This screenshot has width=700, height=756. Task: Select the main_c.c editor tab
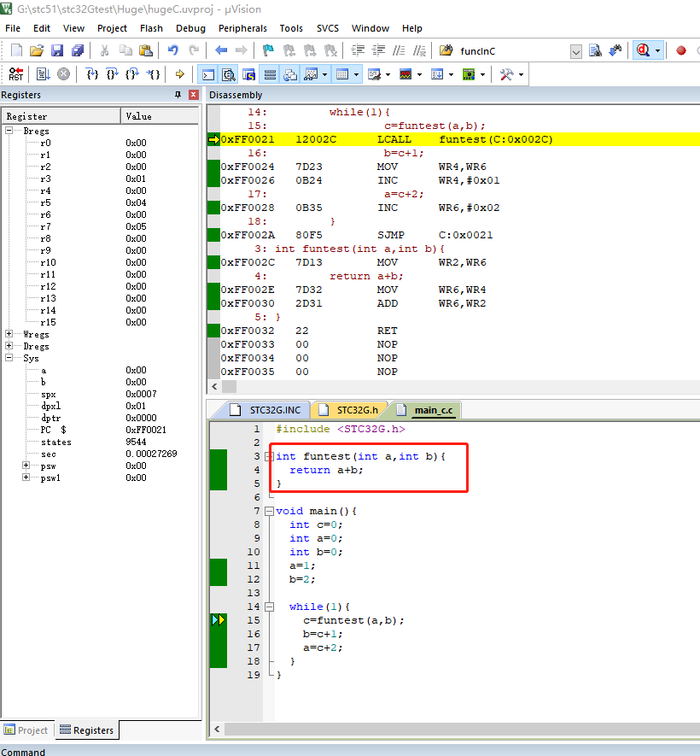tap(427, 410)
